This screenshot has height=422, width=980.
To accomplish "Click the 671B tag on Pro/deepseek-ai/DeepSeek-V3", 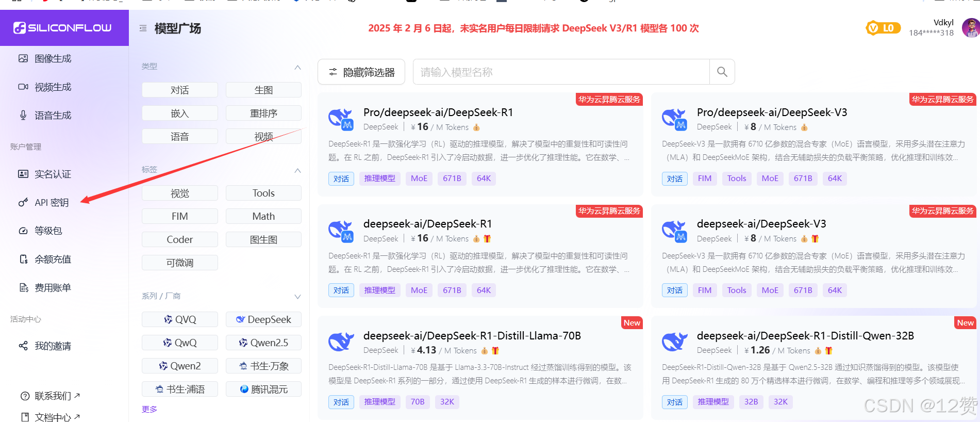I will [x=803, y=178].
